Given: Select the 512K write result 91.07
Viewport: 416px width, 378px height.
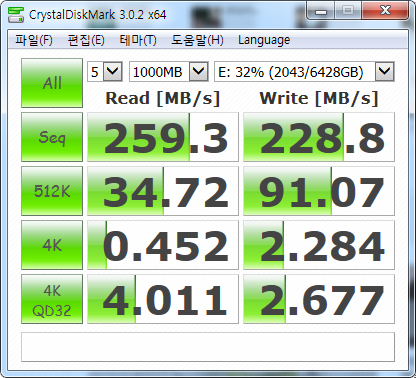Looking at the screenshot, I should tap(319, 191).
